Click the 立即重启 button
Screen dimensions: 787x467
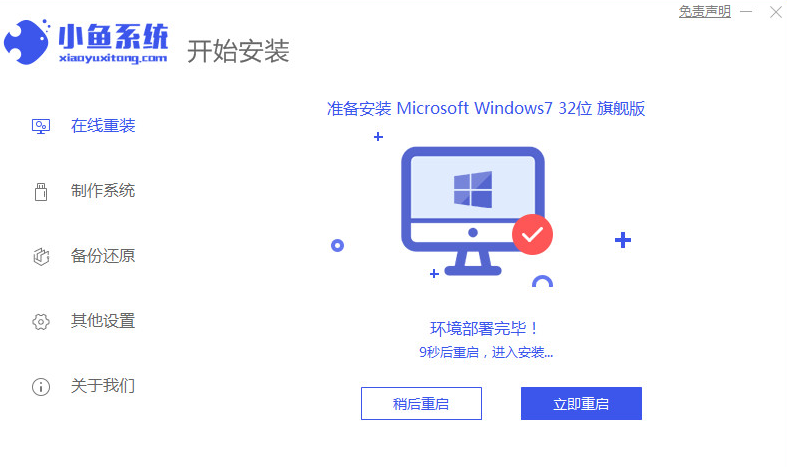pyautogui.click(x=581, y=403)
